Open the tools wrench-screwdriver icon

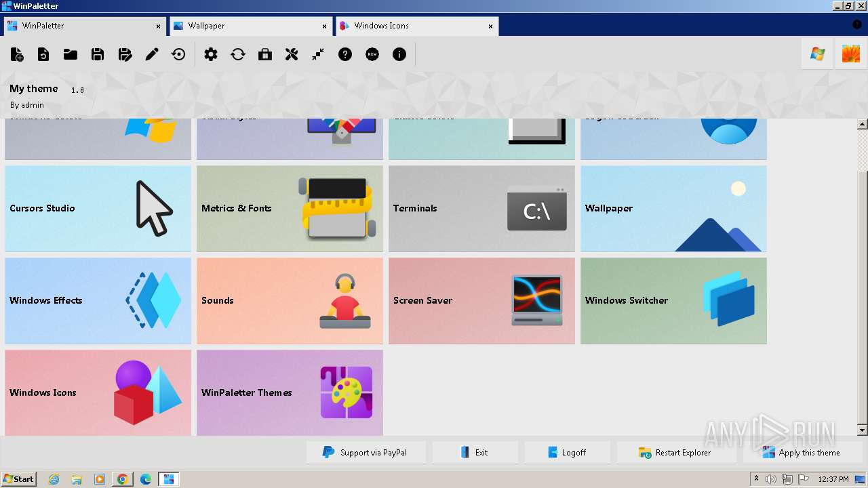coord(292,54)
